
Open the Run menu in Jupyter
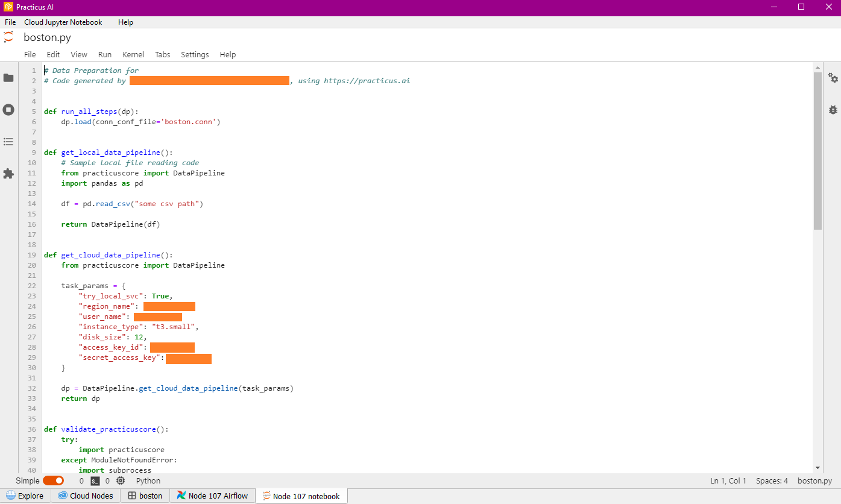pyautogui.click(x=105, y=54)
